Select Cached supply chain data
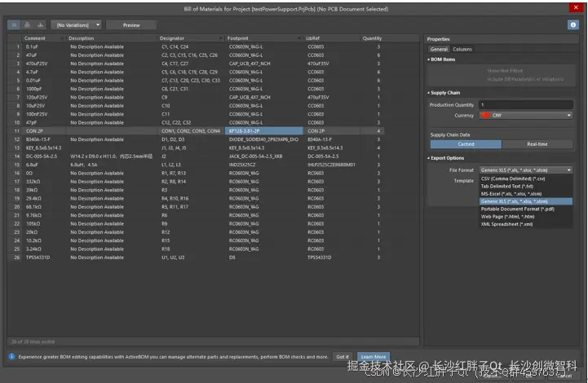588x383 pixels. (x=466, y=144)
